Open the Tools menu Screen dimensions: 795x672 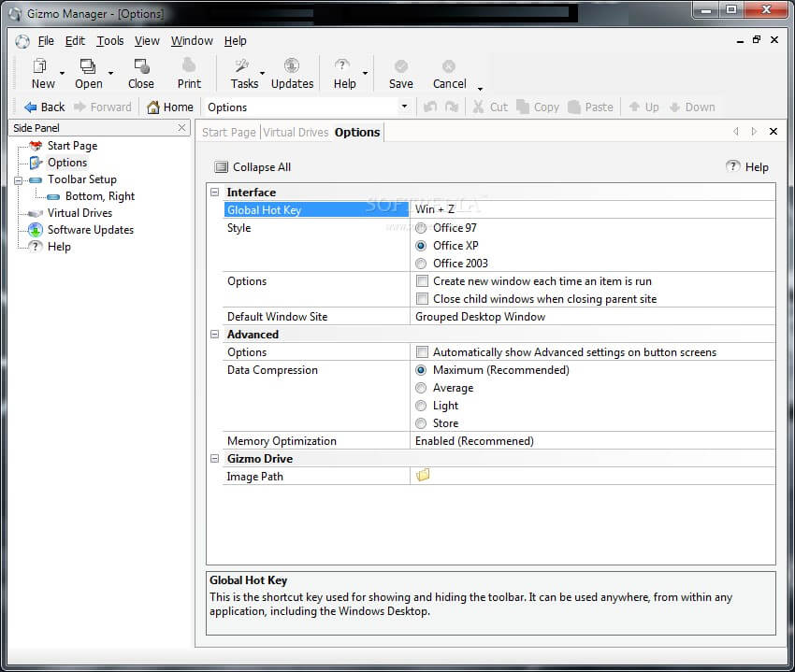pos(110,40)
